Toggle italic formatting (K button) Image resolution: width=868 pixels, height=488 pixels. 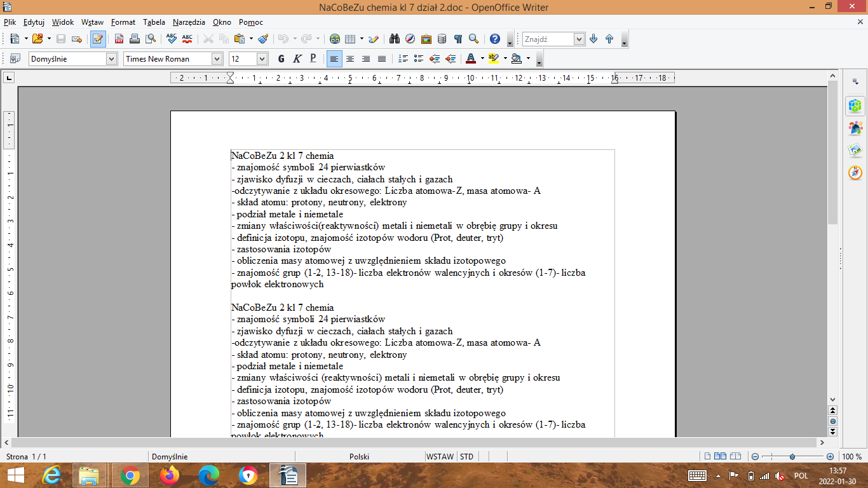297,58
